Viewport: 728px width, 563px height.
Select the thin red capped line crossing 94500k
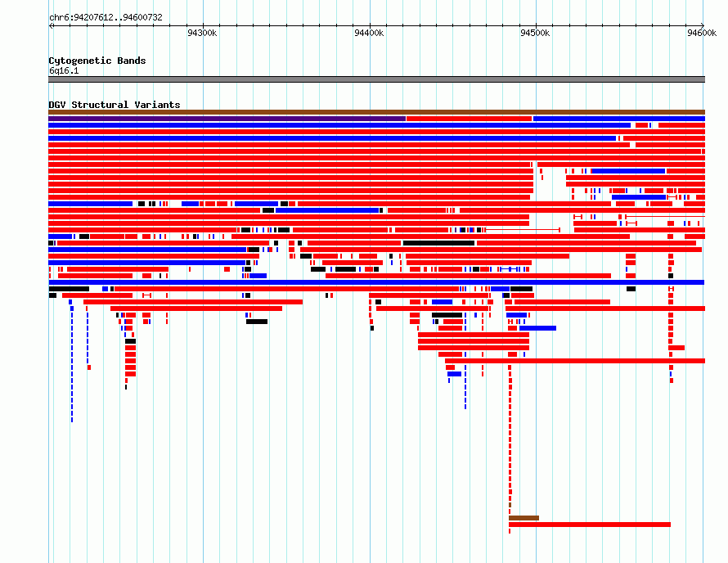pos(523,229)
